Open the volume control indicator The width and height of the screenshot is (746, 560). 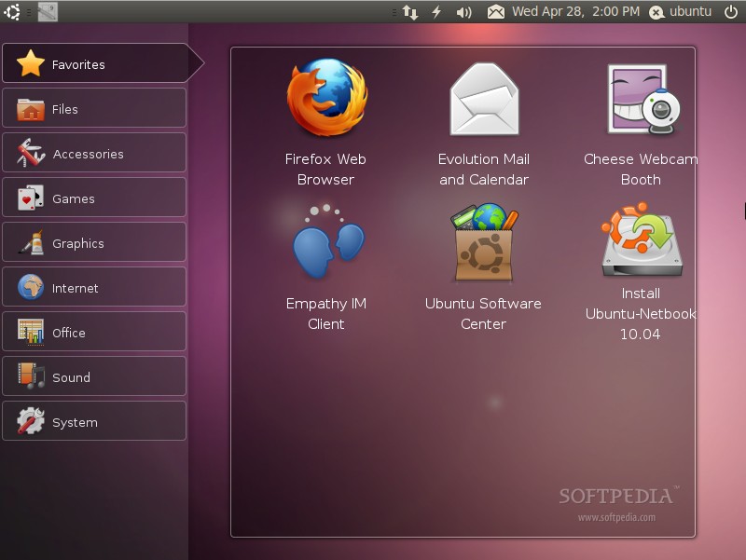point(463,11)
